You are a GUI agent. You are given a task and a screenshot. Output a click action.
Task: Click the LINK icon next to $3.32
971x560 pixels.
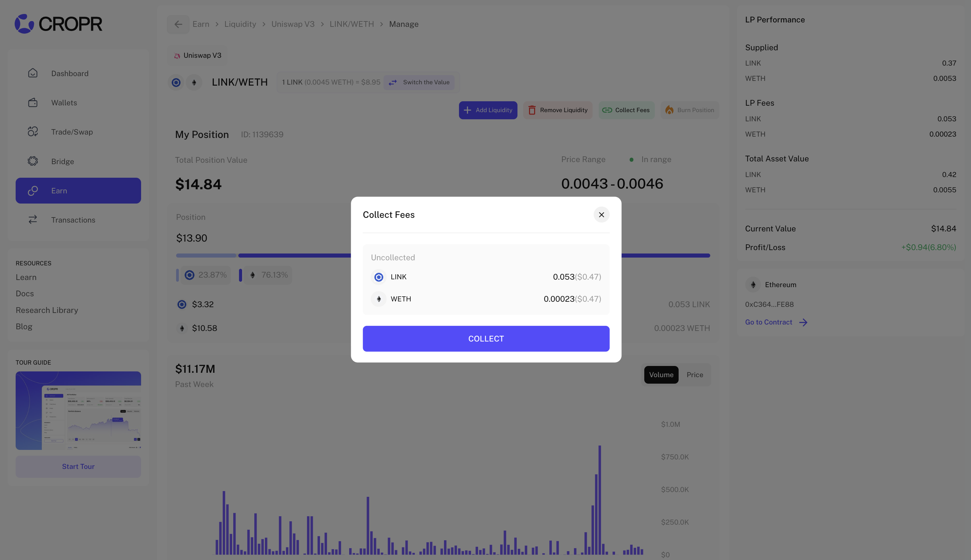(182, 304)
